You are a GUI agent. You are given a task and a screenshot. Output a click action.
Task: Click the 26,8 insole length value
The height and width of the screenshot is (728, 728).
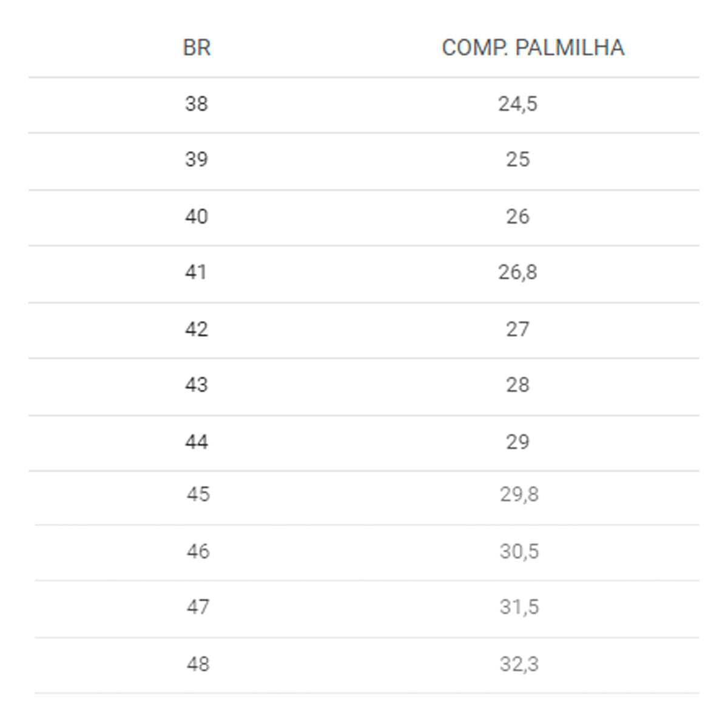pyautogui.click(x=518, y=272)
